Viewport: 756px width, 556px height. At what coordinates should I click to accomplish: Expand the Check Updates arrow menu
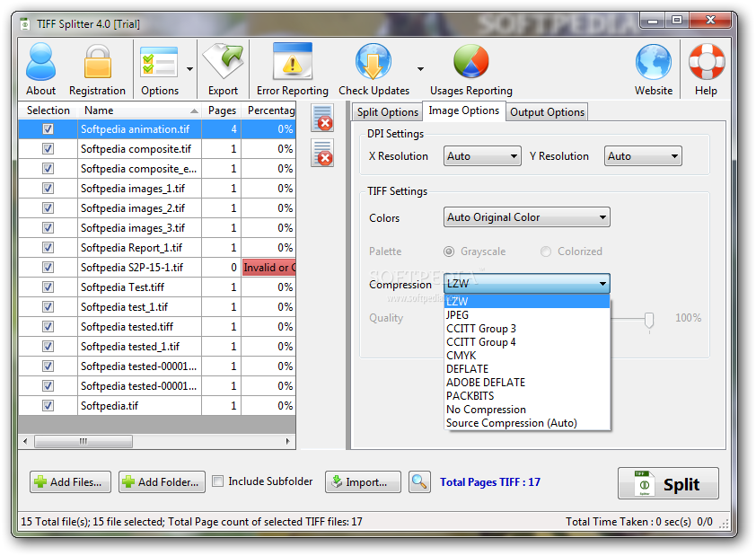tap(420, 69)
